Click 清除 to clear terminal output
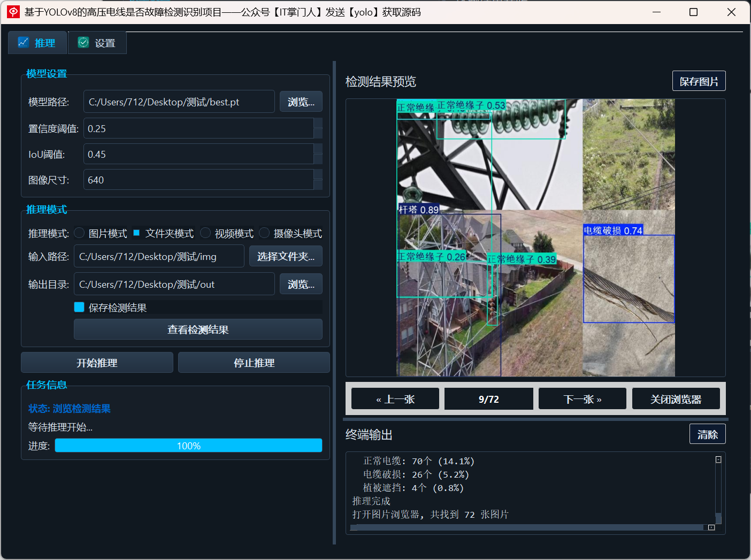751x560 pixels. point(707,434)
